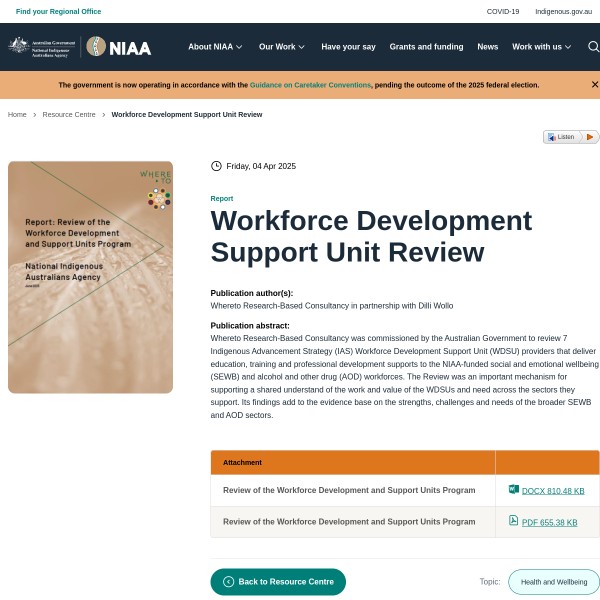This screenshot has height=600, width=600.
Task: Click the PDF file icon
Action: click(513, 521)
